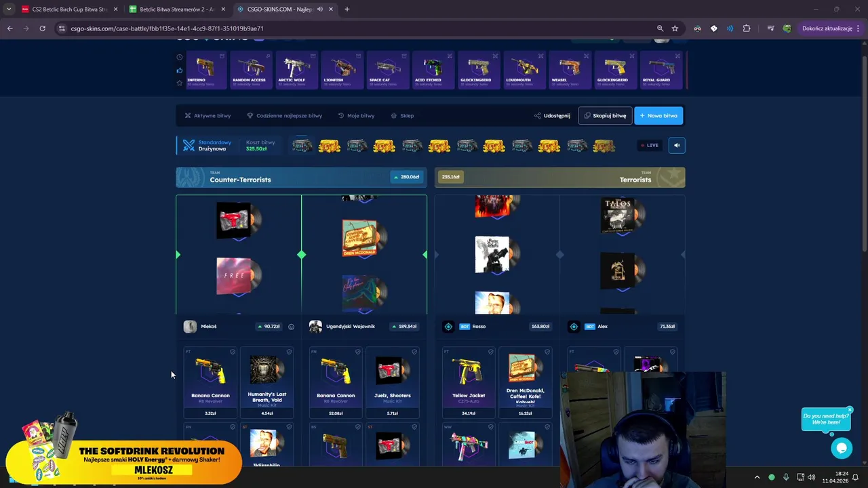Viewport: 868px width, 488px height.
Task: Click Dokończ aktualizację button
Action: click(x=827, y=28)
